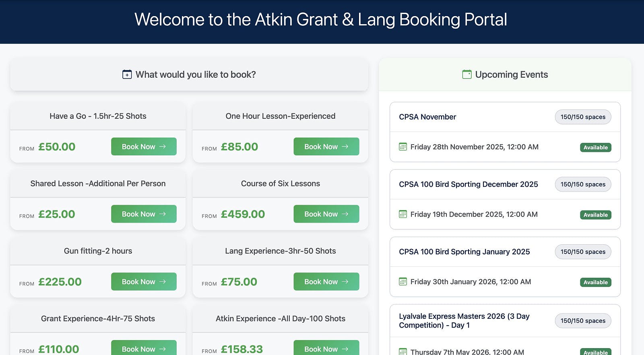Click calendar icon beside 'Upcoming Events' heading
Viewport: 644px width, 355px height.
(467, 74)
